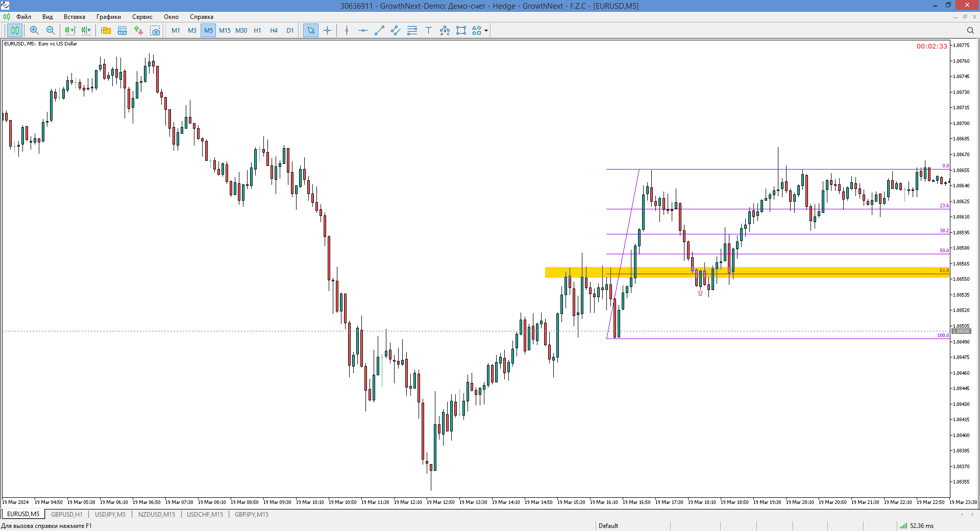
Task: Select the vertical line tool
Action: [347, 31]
